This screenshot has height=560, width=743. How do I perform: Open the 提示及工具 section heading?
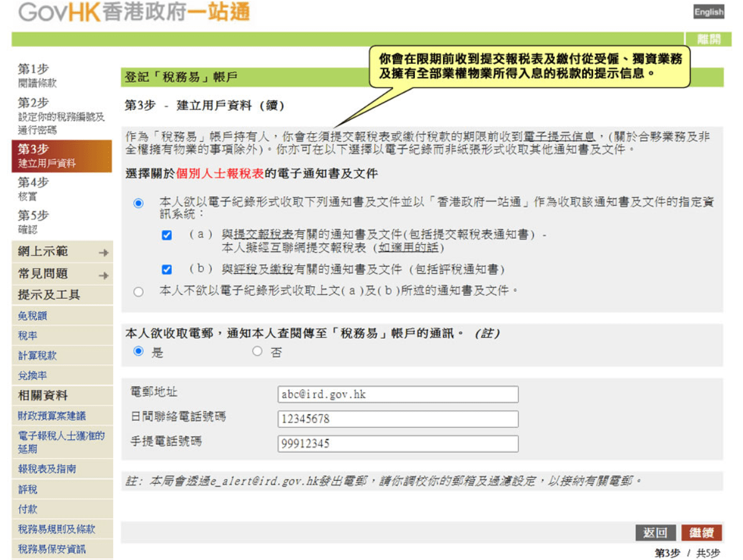click(49, 294)
